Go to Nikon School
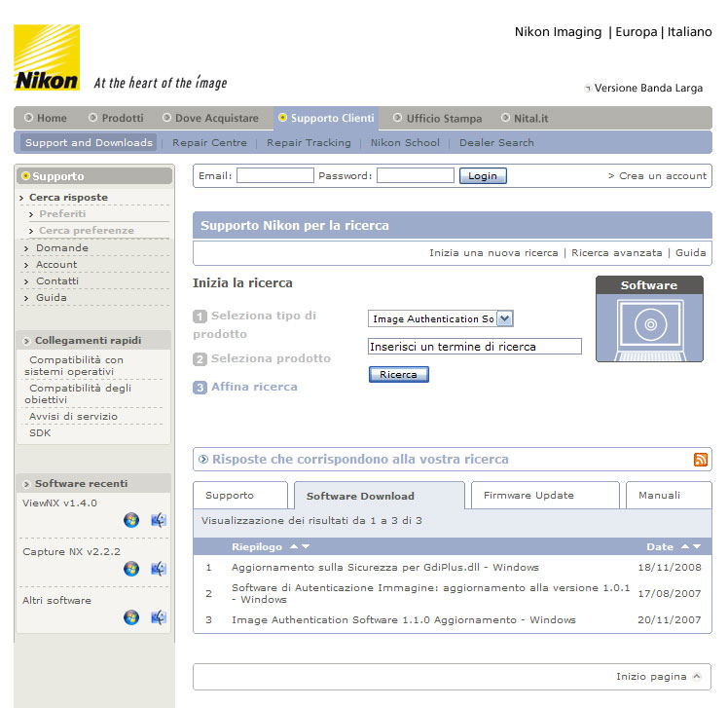The width and height of the screenshot is (728, 708). 405,142
